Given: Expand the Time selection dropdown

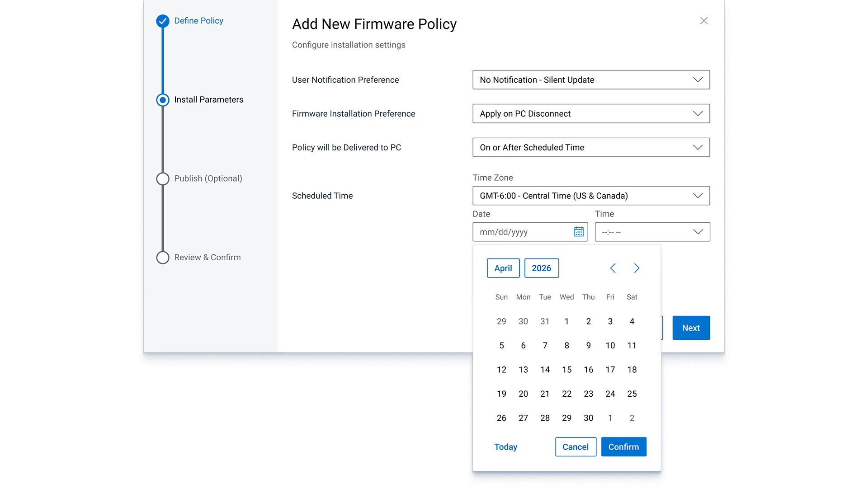Looking at the screenshot, I should [x=652, y=232].
